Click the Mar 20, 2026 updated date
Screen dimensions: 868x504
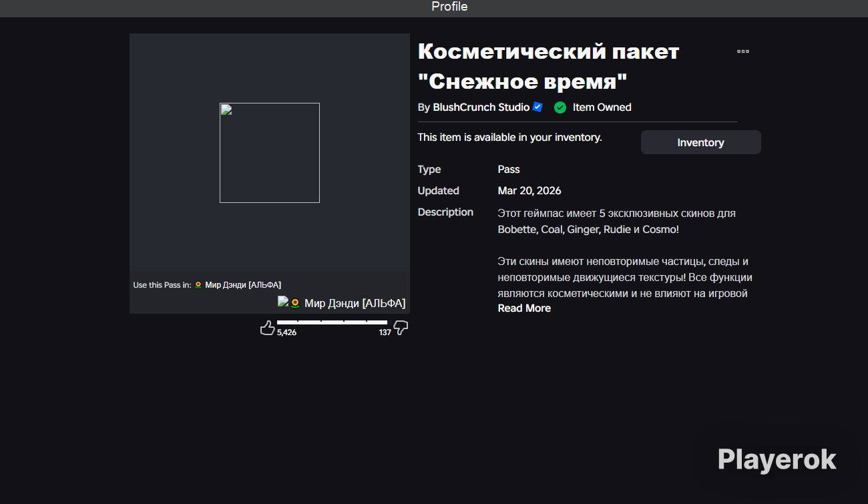coord(529,191)
